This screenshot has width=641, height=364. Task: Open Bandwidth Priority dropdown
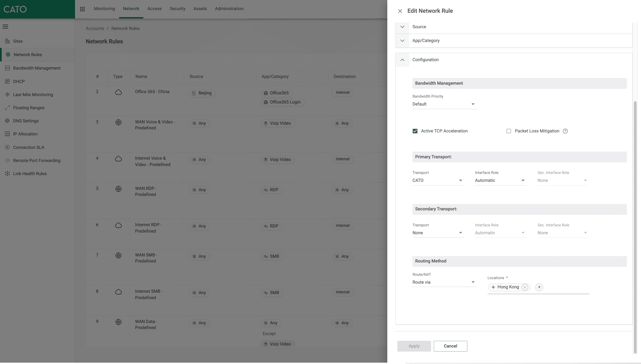(x=444, y=104)
